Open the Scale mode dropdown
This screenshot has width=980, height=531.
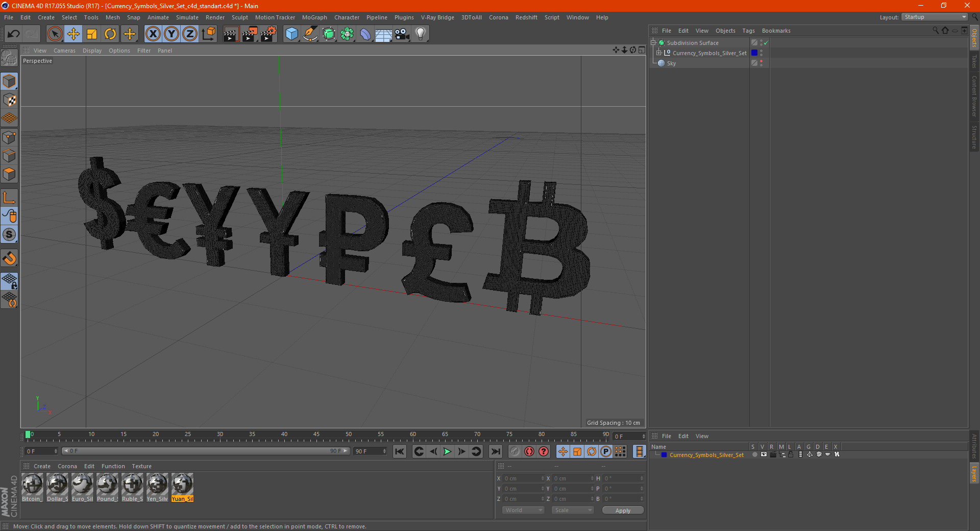(573, 510)
